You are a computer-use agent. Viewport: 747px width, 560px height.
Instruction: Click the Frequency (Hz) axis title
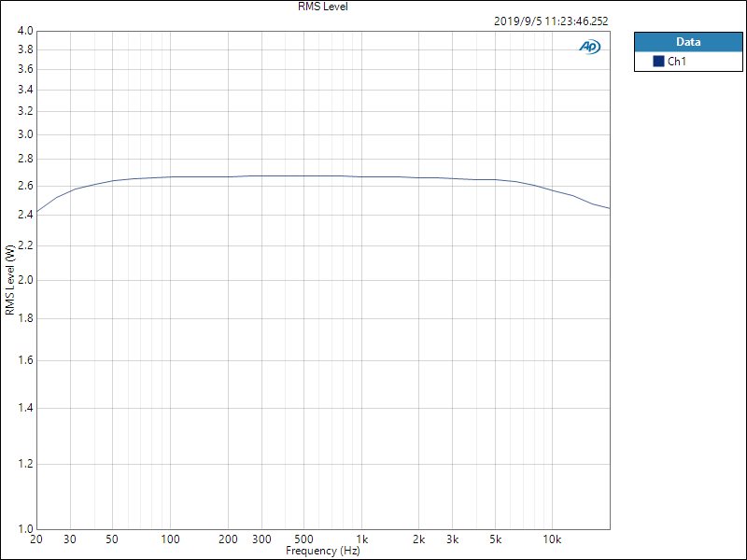point(322,551)
